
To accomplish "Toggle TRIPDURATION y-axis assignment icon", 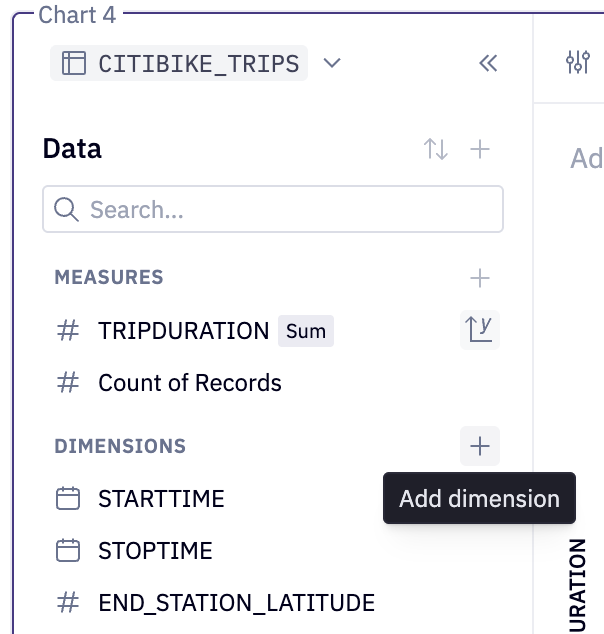I will point(480,330).
